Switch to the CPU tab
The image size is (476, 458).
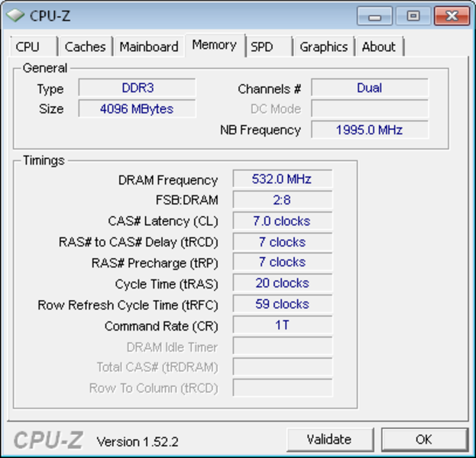34,47
